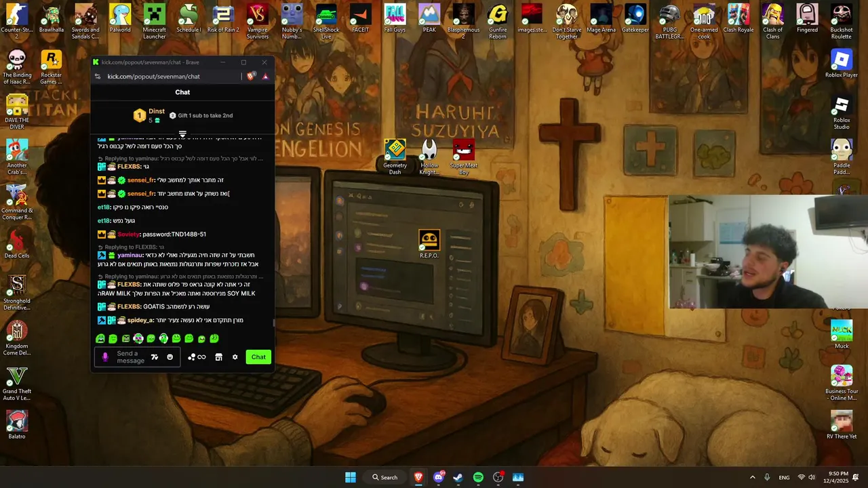The height and width of the screenshot is (488, 868).
Task: Open the Windows Start menu
Action: click(351, 477)
